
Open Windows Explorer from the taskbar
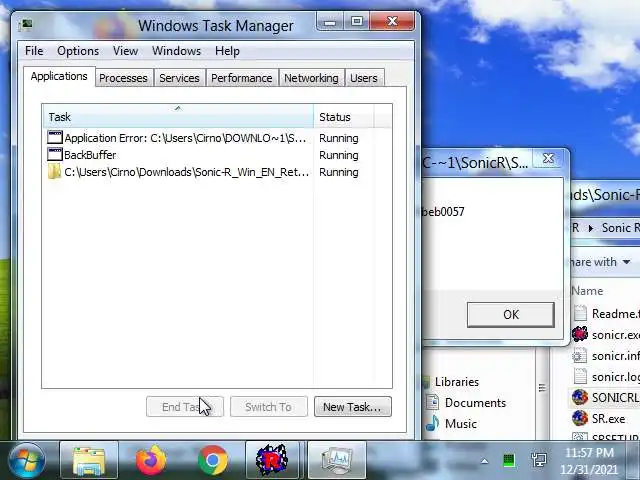pyautogui.click(x=89, y=460)
